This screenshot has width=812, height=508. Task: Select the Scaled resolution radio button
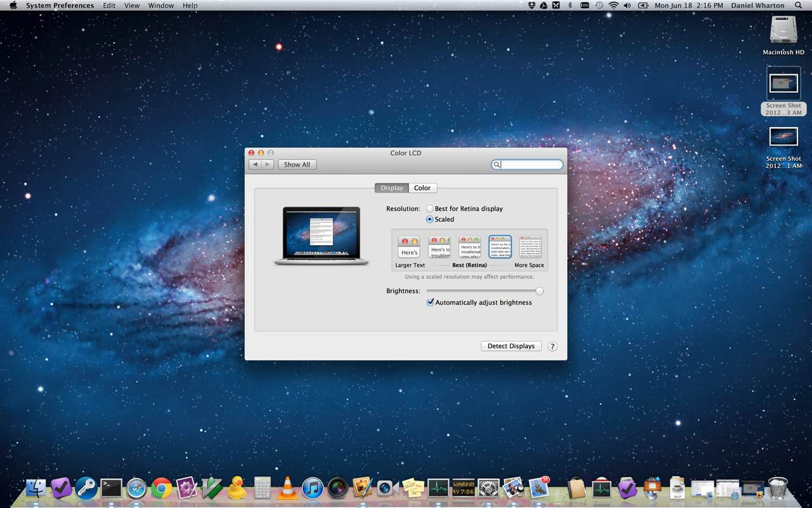[x=429, y=219]
